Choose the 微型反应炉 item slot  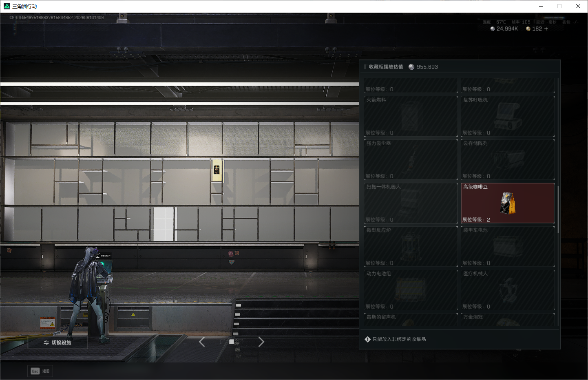click(x=411, y=246)
